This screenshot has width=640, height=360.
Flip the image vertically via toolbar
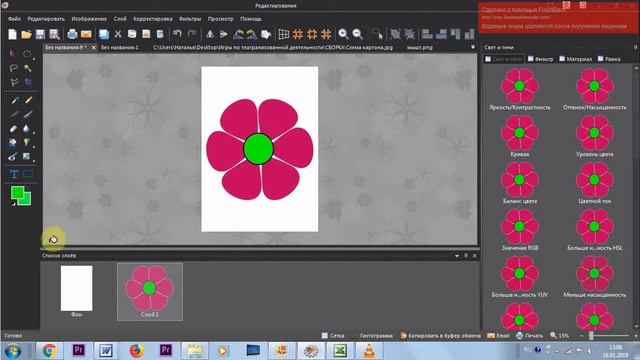click(x=224, y=34)
